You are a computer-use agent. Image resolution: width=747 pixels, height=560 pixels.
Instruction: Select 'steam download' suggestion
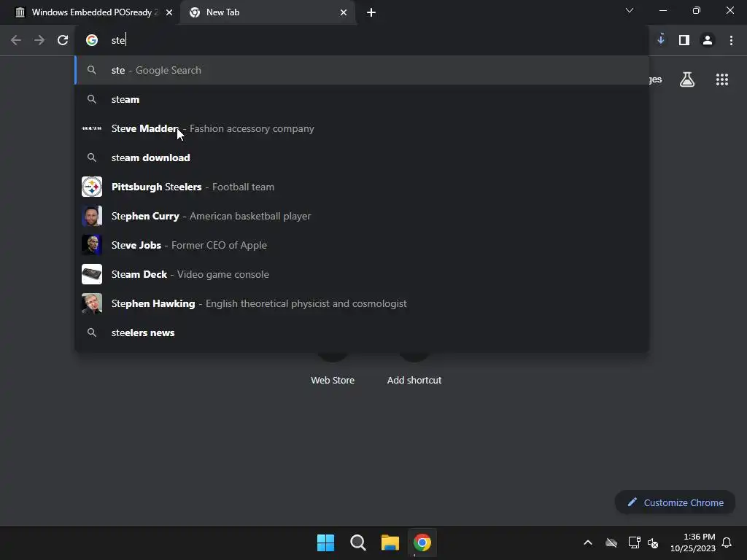pyautogui.click(x=362, y=157)
